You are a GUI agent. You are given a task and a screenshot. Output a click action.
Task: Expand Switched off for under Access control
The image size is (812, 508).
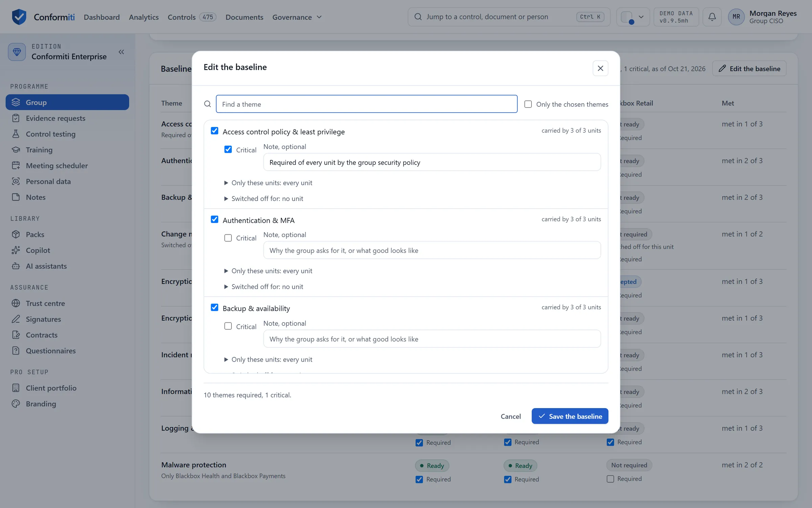(264, 198)
